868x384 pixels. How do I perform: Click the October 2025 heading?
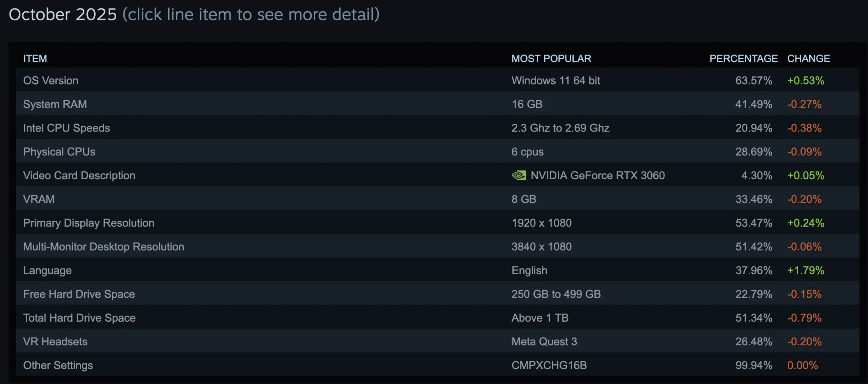point(63,14)
